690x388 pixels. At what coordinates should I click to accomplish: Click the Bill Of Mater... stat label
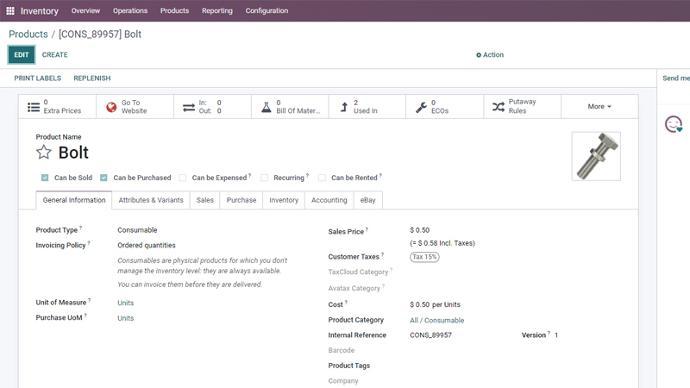pos(298,111)
